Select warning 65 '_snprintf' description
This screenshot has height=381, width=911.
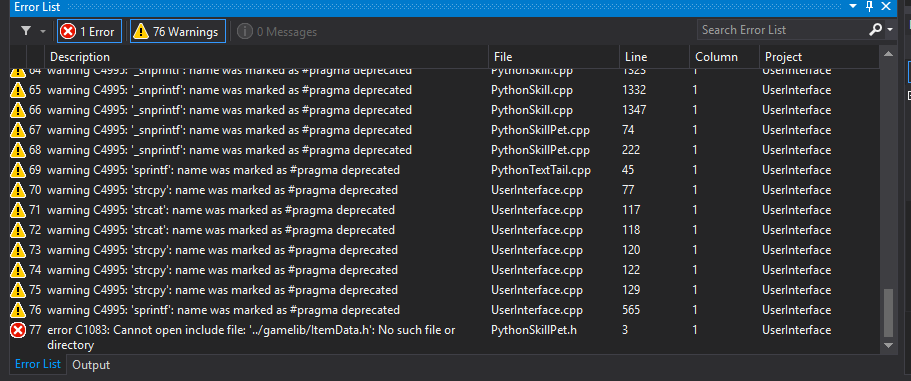click(229, 90)
